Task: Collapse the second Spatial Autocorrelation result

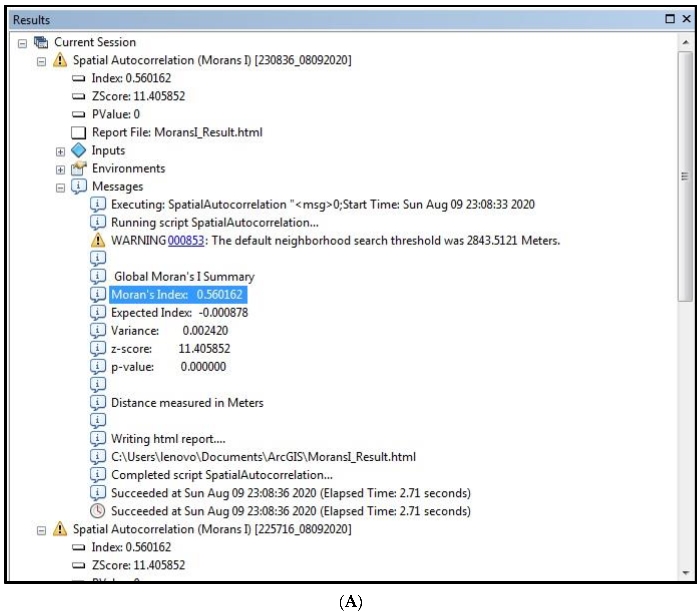Action: coord(42,530)
